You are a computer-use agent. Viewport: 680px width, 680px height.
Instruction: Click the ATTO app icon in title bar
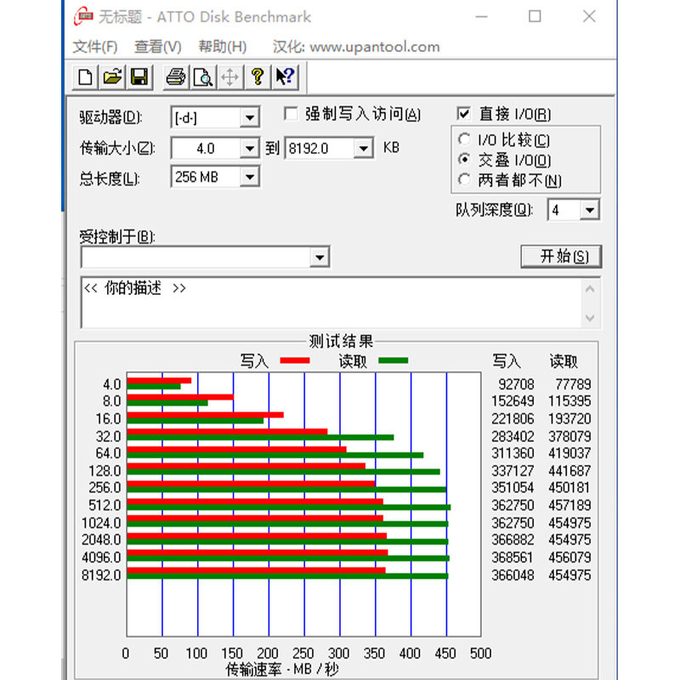coord(84,17)
